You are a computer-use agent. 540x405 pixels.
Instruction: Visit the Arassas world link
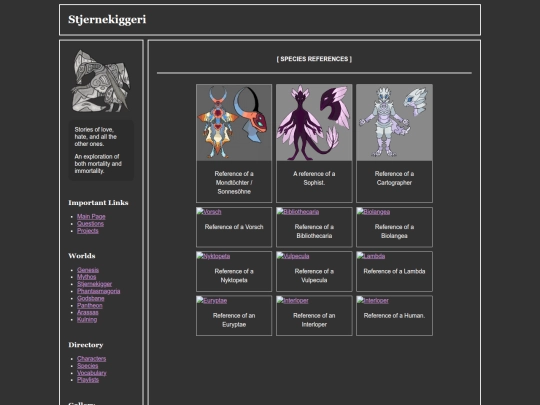[x=87, y=312]
